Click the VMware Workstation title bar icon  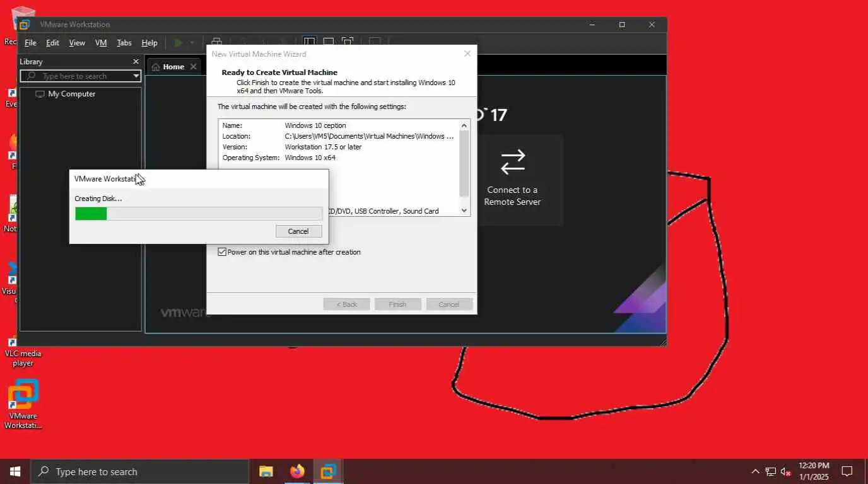[x=25, y=25]
